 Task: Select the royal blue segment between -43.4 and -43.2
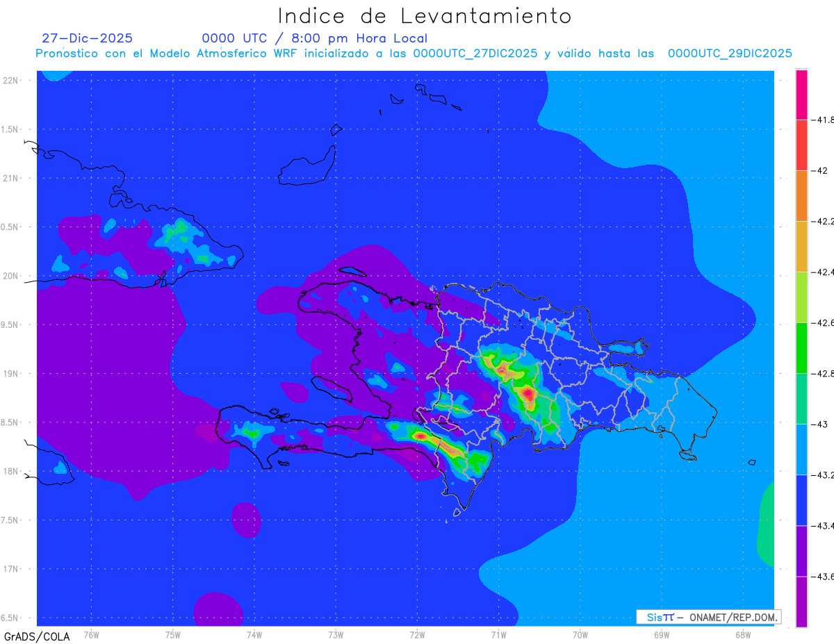tap(801, 500)
